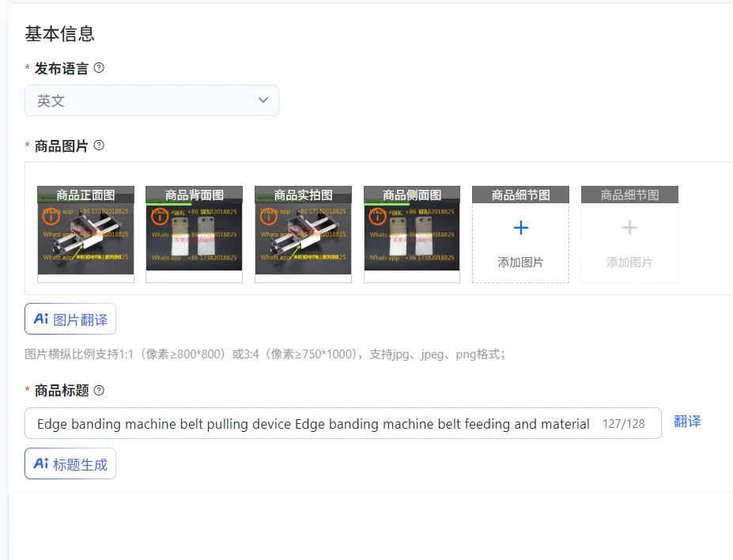The image size is (733, 560).
Task: Select the 商品正面图 thumbnail
Action: pyautogui.click(x=85, y=234)
